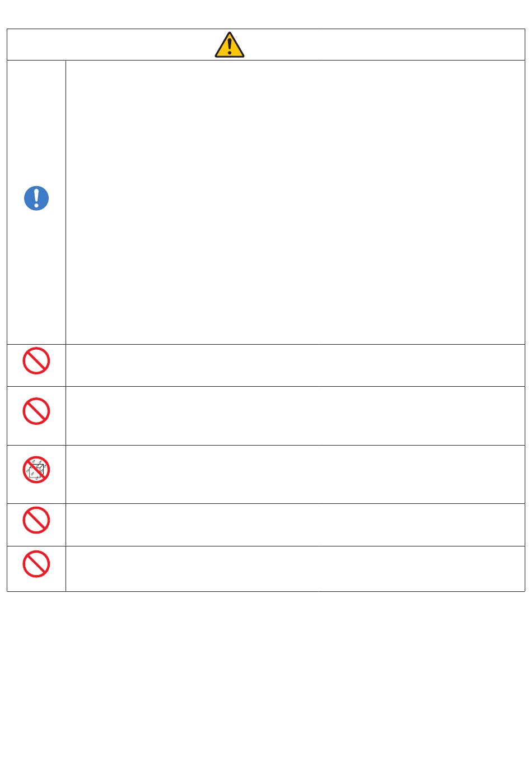The height and width of the screenshot is (783, 532).
Task: Select the second red prohibition symbol
Action: point(36,411)
